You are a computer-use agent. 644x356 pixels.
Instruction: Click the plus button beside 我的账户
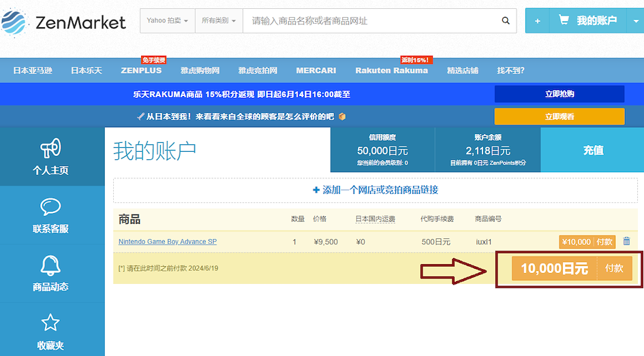[x=537, y=20]
